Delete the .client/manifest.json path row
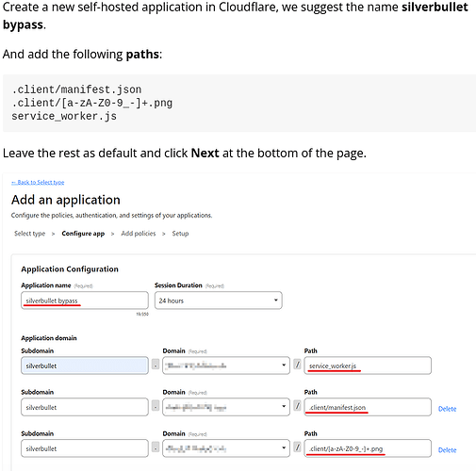Screen dimensions: 476x471 click(447, 409)
